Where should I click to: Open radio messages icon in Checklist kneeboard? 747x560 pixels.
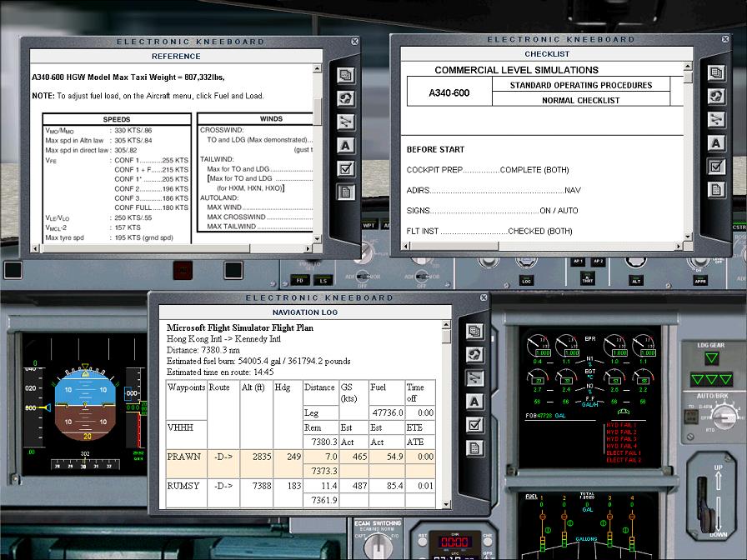click(x=716, y=97)
